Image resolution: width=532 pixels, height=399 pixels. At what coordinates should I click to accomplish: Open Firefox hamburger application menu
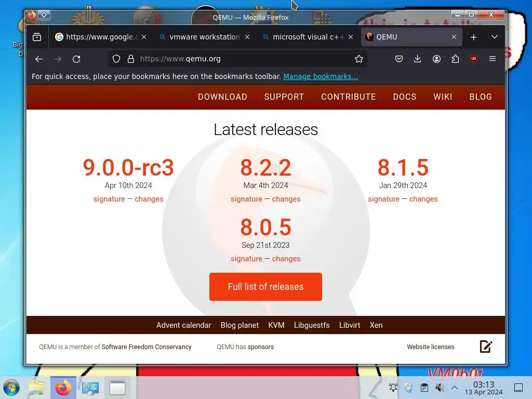point(493,59)
